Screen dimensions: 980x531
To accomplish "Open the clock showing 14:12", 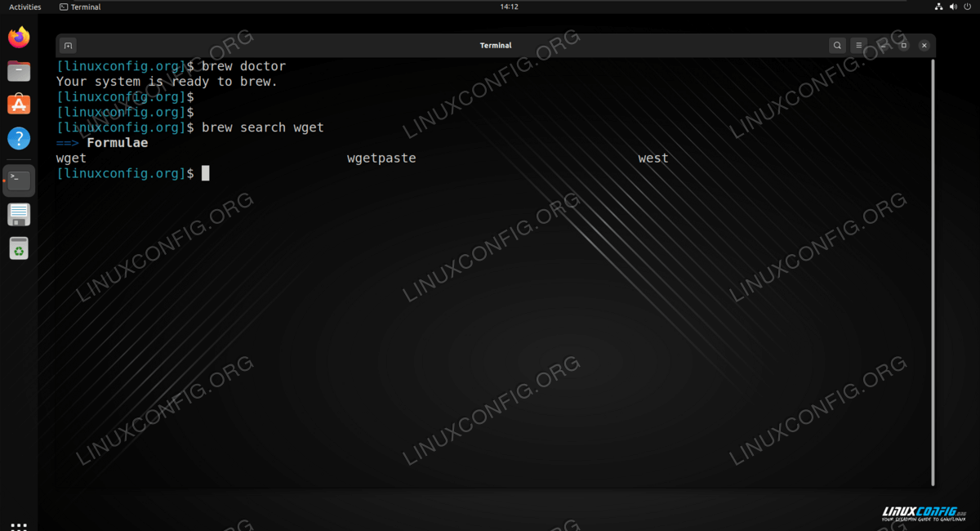I will click(509, 7).
